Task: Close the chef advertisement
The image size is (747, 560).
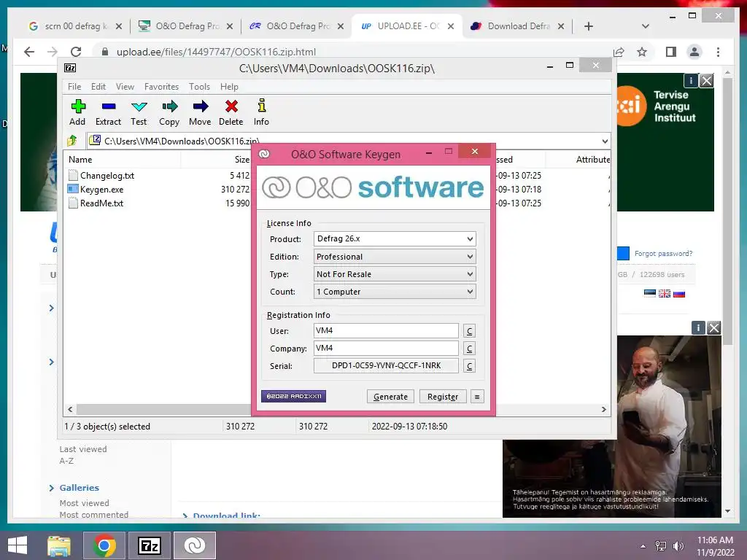Action: 714,328
